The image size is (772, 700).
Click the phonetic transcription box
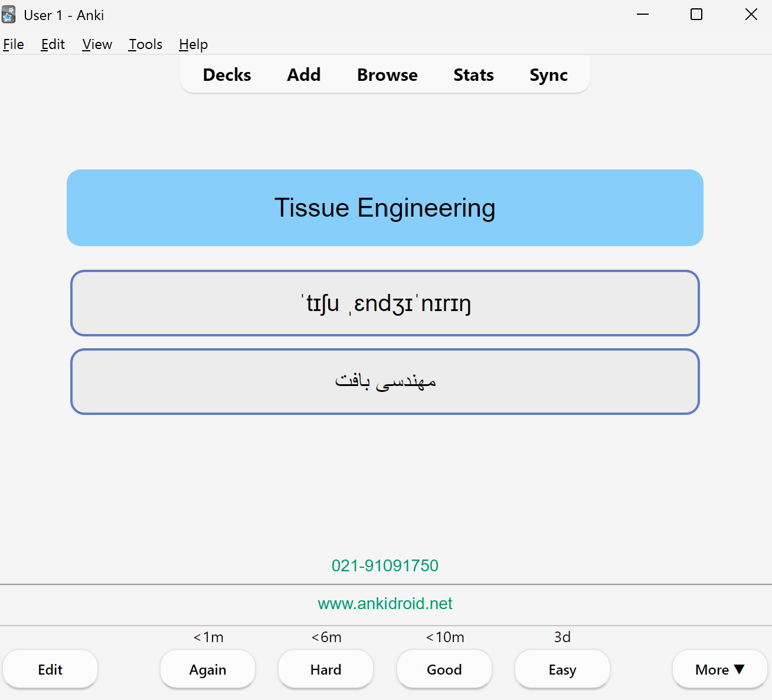click(385, 303)
